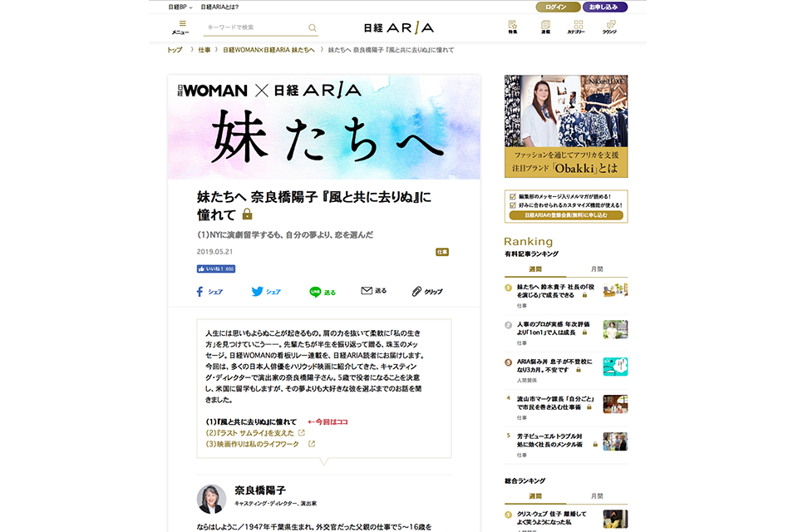Open part (2)『ラスト サムライ』を支えた link
798x532 pixels.
tap(250, 433)
